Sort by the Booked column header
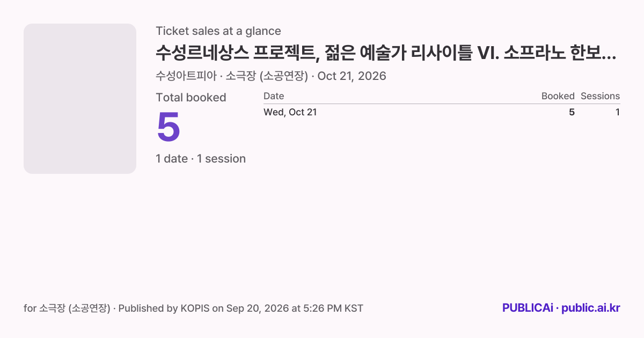644x338 pixels. pos(558,96)
